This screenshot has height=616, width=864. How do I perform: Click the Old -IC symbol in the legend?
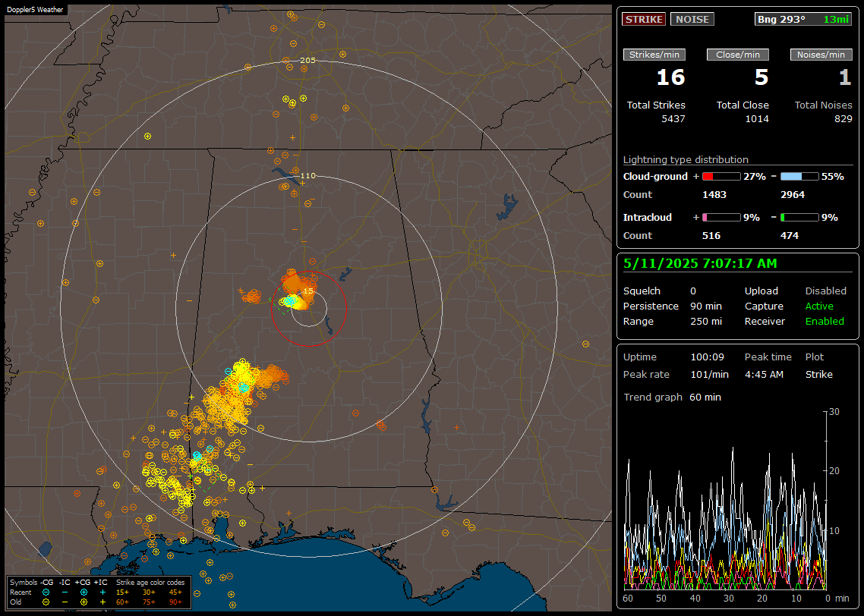65,602
